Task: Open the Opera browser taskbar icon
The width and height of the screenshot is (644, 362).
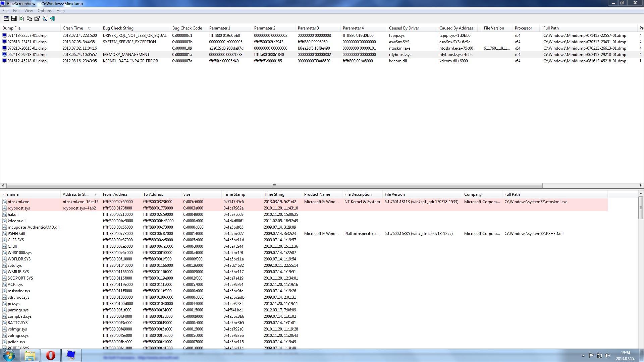Action: tap(50, 355)
